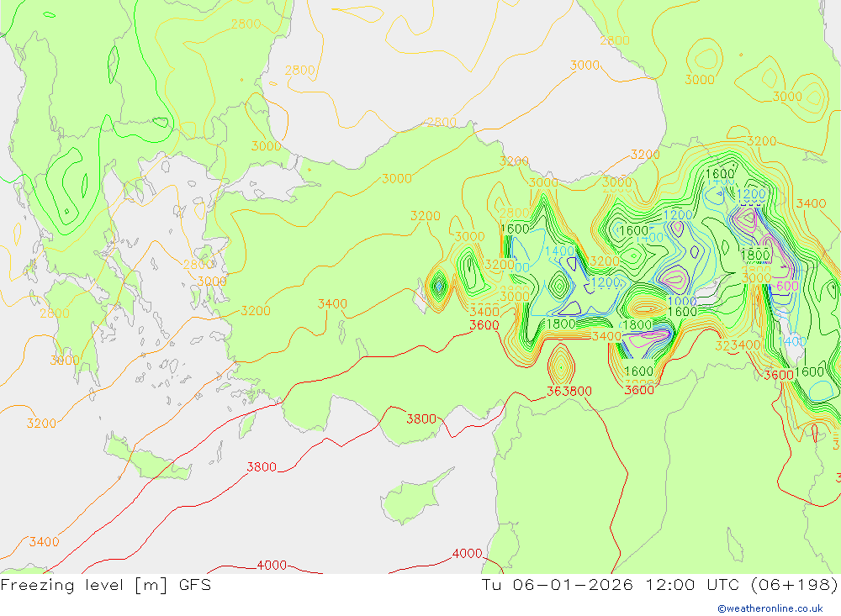The image size is (841, 616).
Task: Click the orange '323400' overlapping contour label
Action: pos(738,345)
